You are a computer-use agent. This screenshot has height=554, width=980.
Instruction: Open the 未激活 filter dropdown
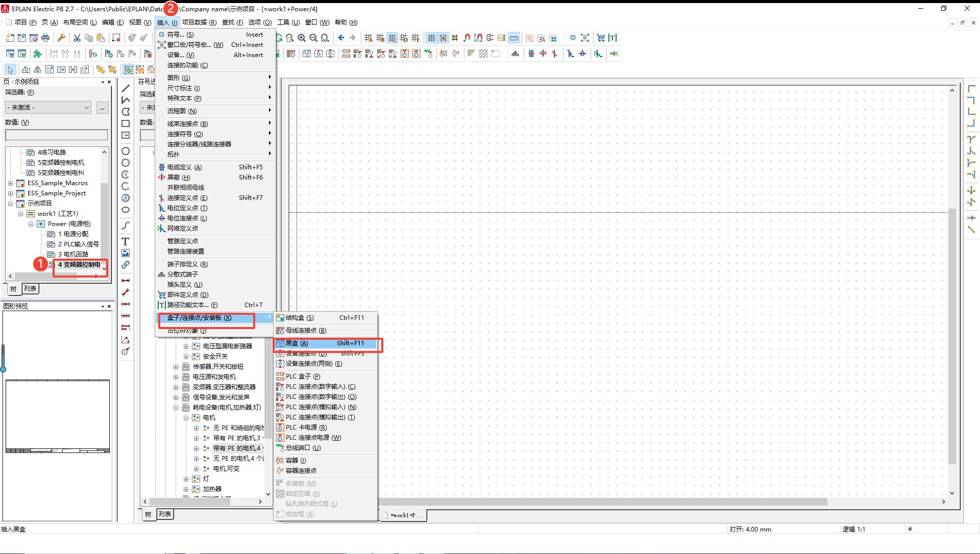(x=48, y=107)
